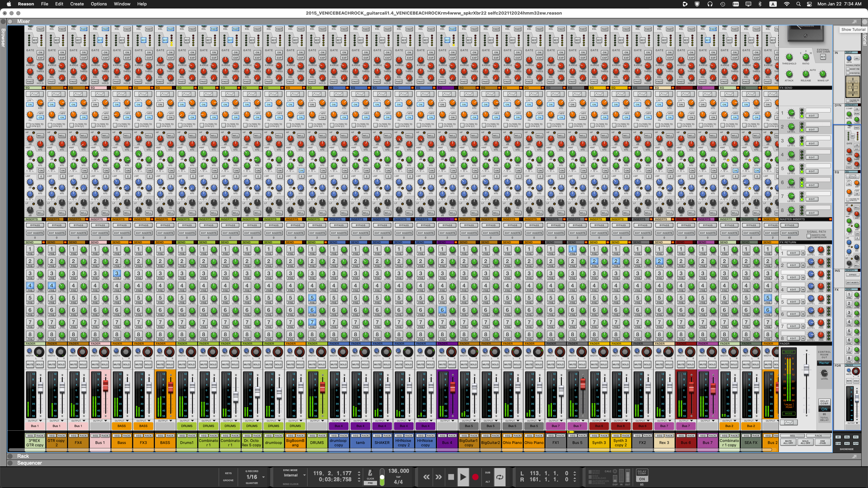The width and height of the screenshot is (868, 488).
Task: Open the Window menu in menu bar
Action: point(121,4)
